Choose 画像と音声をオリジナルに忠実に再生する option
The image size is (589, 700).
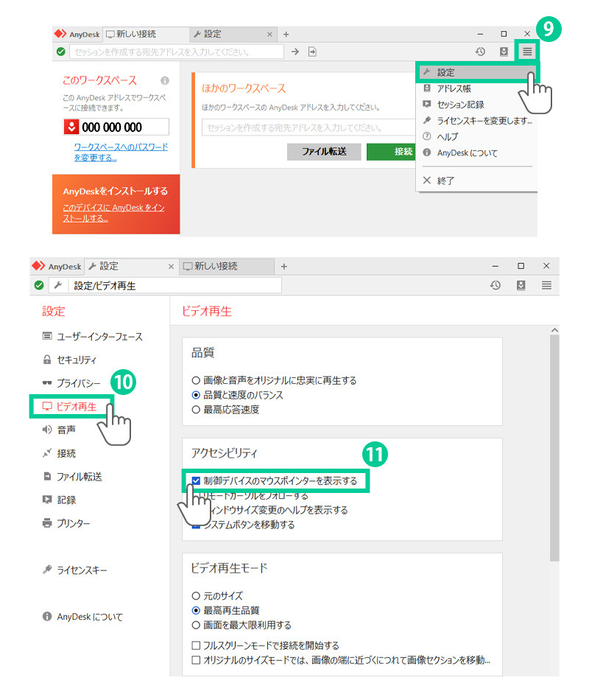coord(196,380)
